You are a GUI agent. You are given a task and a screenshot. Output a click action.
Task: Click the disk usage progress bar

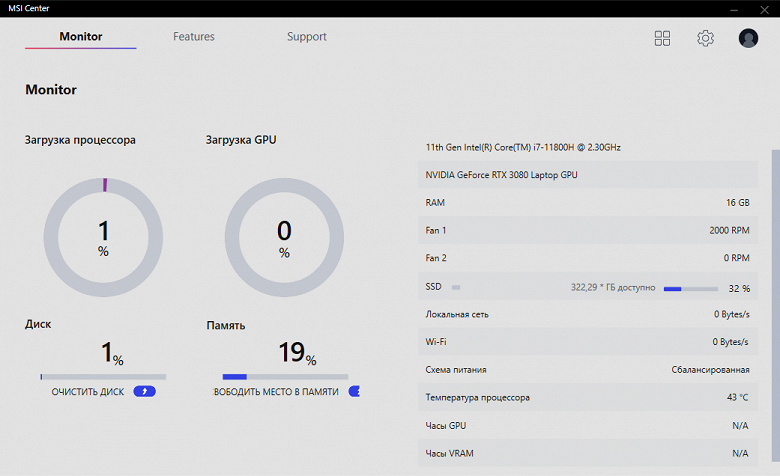click(x=103, y=377)
